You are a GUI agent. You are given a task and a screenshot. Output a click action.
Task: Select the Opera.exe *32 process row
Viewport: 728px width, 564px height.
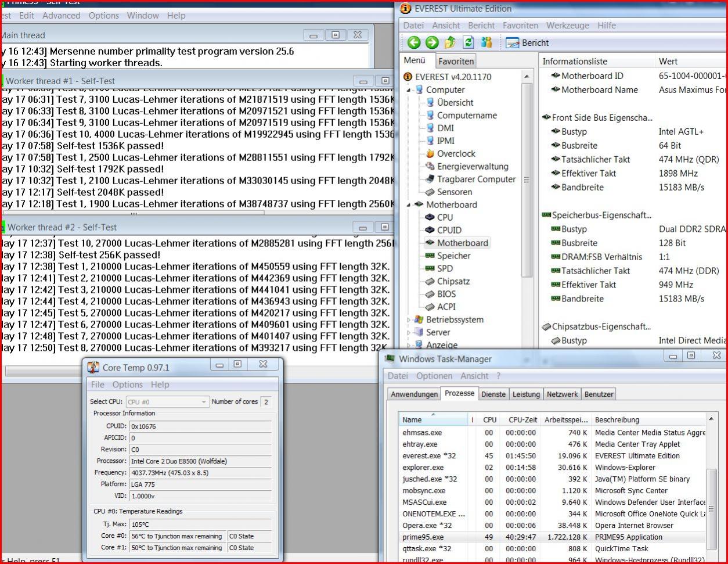[x=553, y=526]
